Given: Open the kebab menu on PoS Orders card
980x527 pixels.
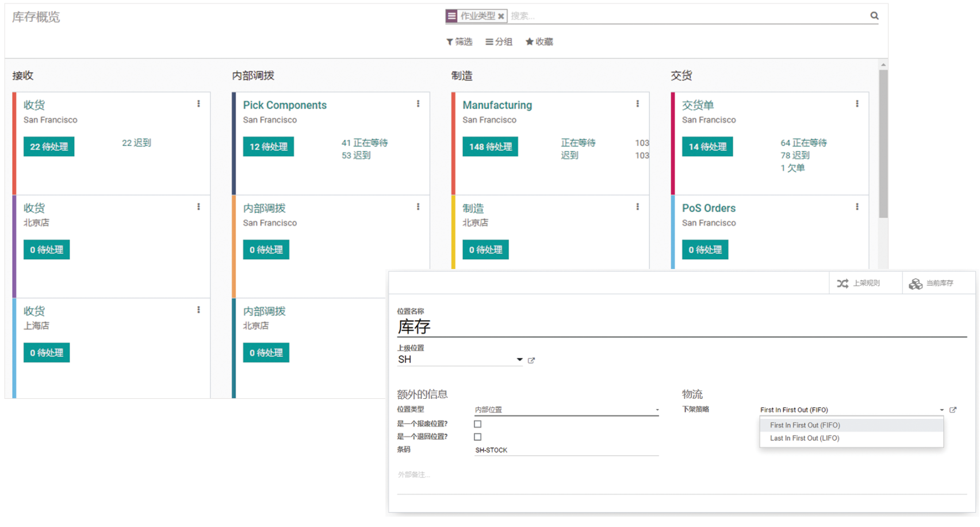Looking at the screenshot, I should pyautogui.click(x=857, y=207).
